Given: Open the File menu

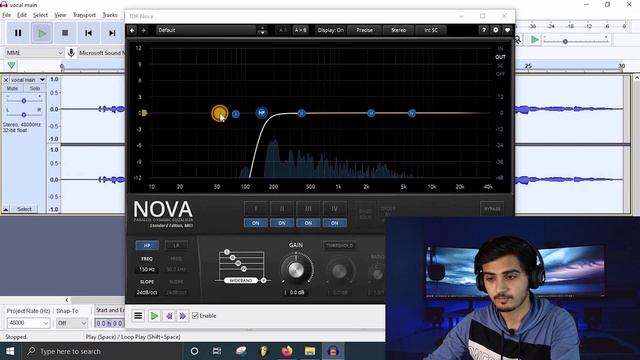Looking at the screenshot, I should pyautogui.click(x=7, y=15).
